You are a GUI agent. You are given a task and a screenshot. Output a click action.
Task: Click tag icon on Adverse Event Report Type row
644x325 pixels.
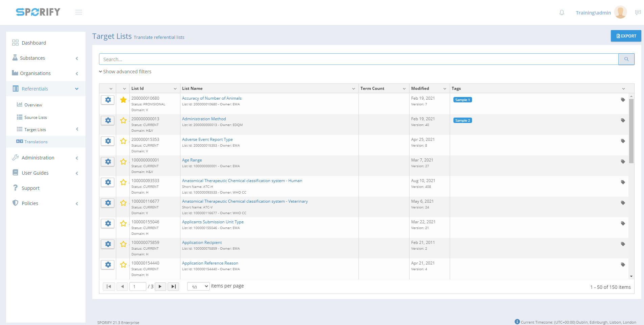pos(623,141)
